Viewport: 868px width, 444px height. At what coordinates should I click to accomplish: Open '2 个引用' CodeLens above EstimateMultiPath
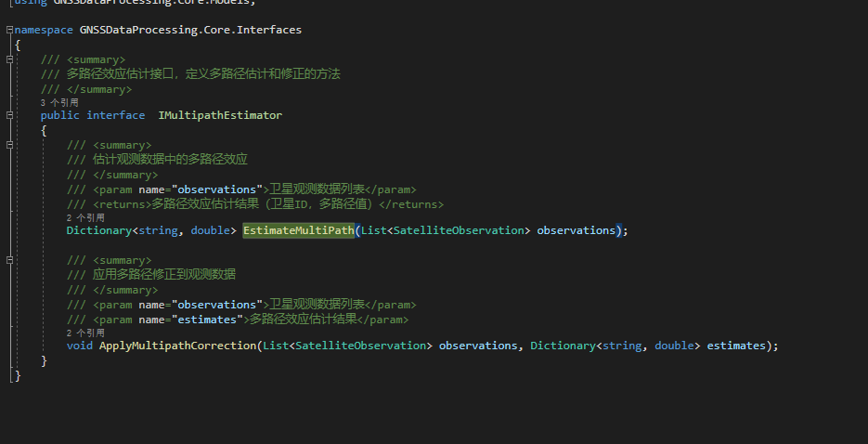click(x=85, y=217)
